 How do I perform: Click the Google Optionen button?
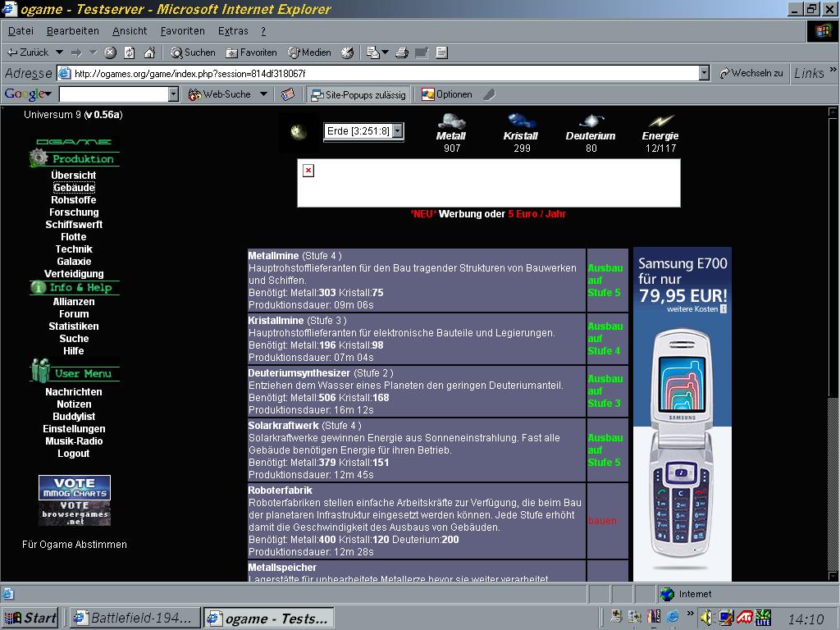pos(447,95)
